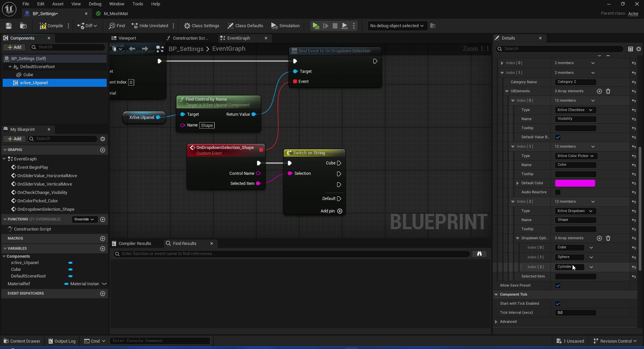Click the binoculars find-in-blueprints icon

479,254
